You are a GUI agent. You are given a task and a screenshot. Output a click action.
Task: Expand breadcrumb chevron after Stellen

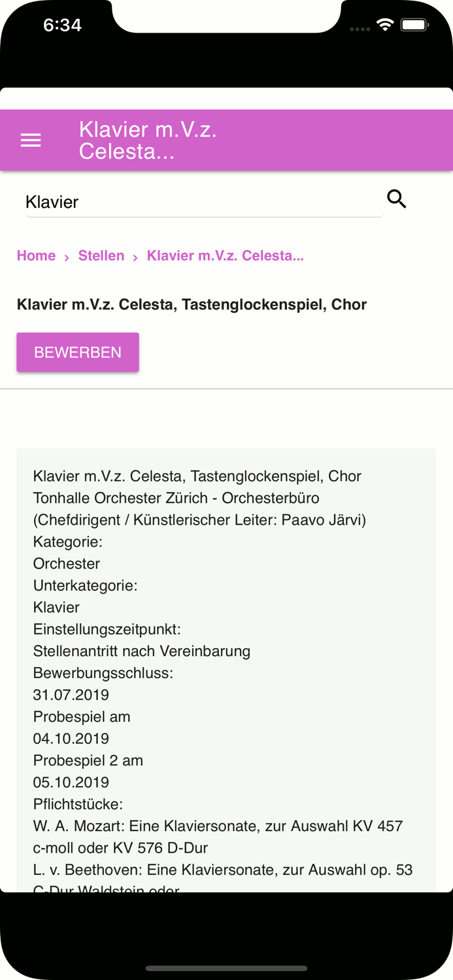click(x=134, y=257)
